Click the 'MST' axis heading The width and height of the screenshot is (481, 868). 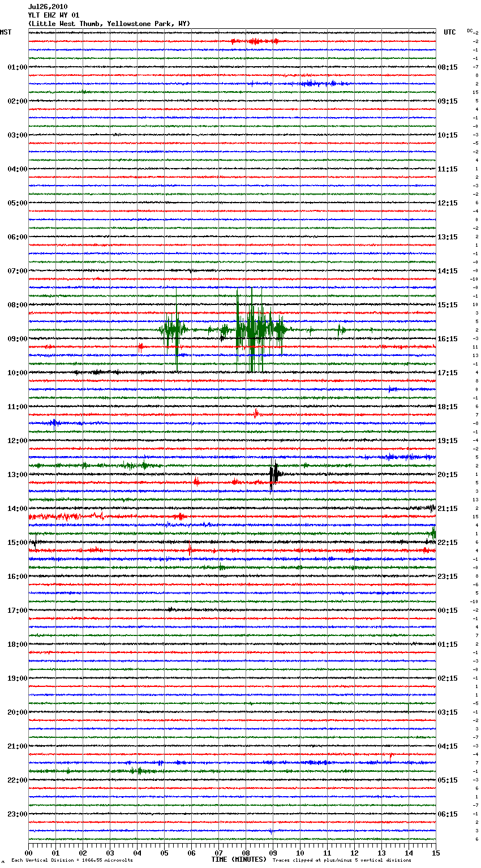coord(6,32)
